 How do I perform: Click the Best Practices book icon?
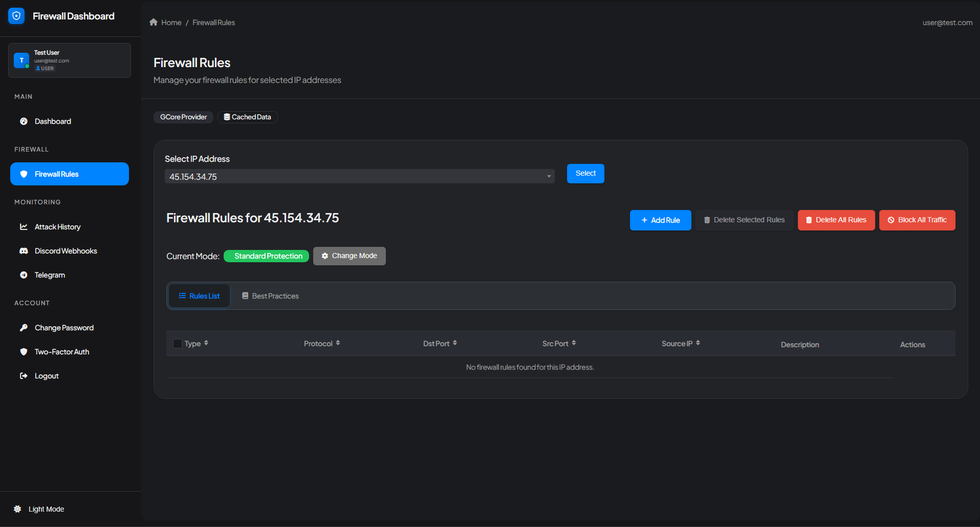coord(245,296)
